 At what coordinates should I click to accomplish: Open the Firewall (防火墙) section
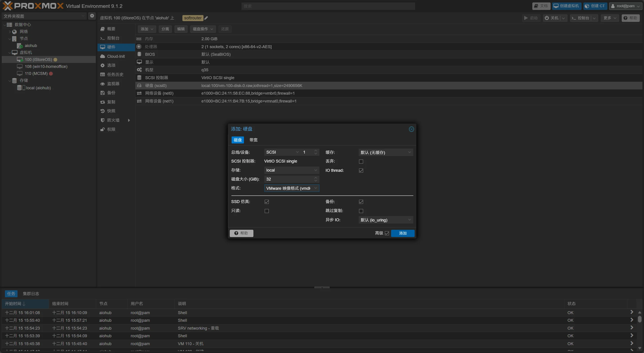[113, 120]
